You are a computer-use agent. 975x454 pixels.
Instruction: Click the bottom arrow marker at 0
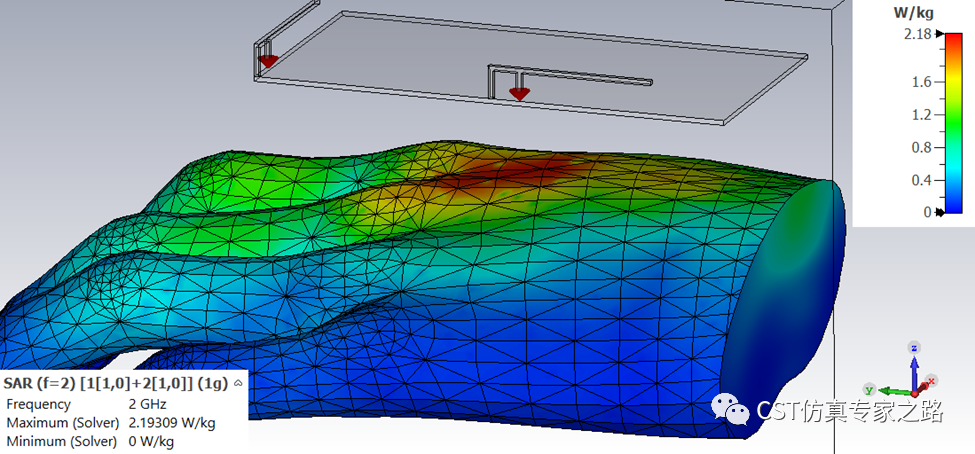point(940,213)
